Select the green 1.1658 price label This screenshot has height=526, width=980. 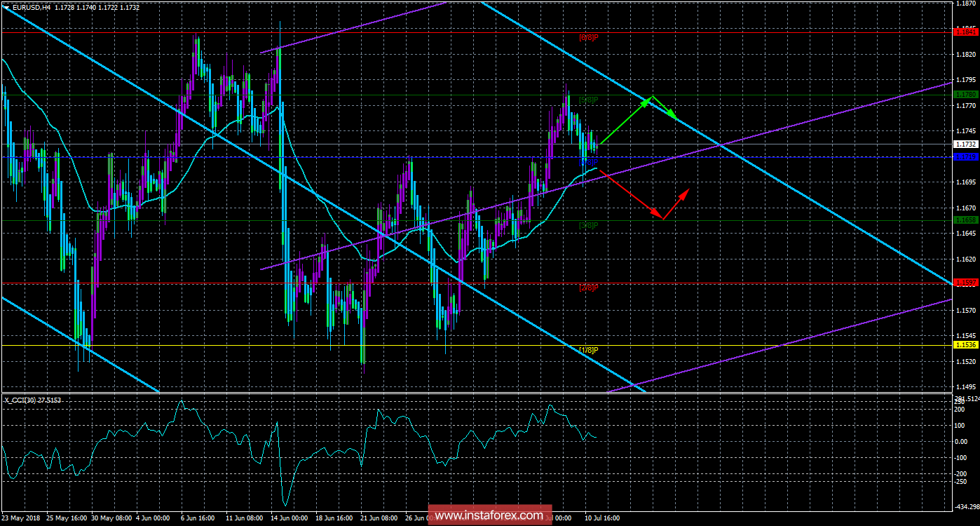965,220
